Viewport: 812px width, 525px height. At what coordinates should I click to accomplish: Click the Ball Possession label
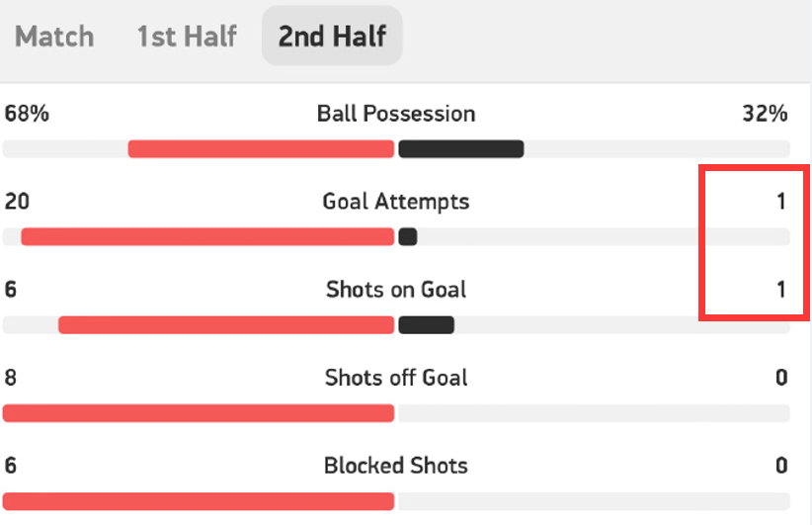pyautogui.click(x=396, y=114)
